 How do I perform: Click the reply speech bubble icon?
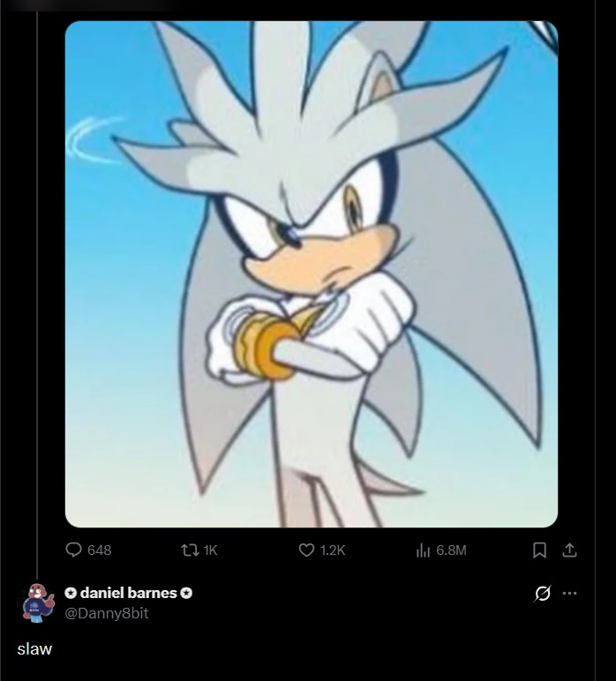point(73,550)
